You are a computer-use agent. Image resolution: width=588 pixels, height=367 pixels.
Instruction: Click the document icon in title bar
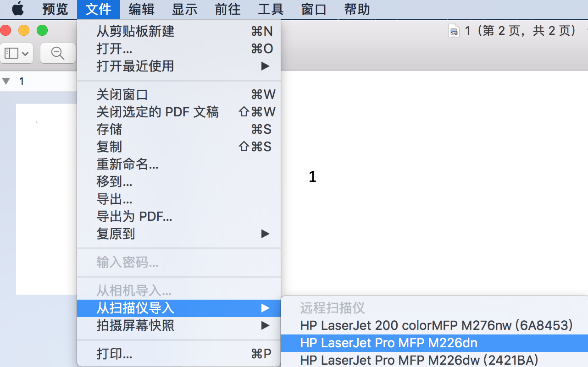point(454,31)
